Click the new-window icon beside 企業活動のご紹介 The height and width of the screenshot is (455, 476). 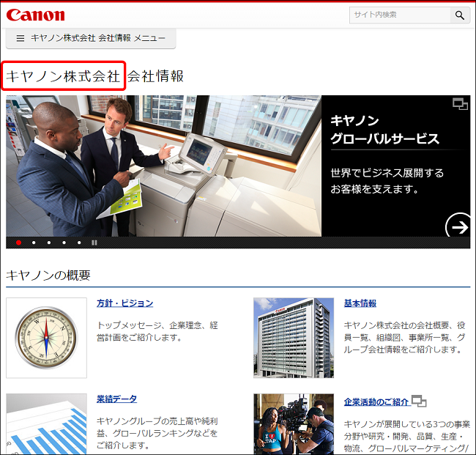(x=419, y=402)
